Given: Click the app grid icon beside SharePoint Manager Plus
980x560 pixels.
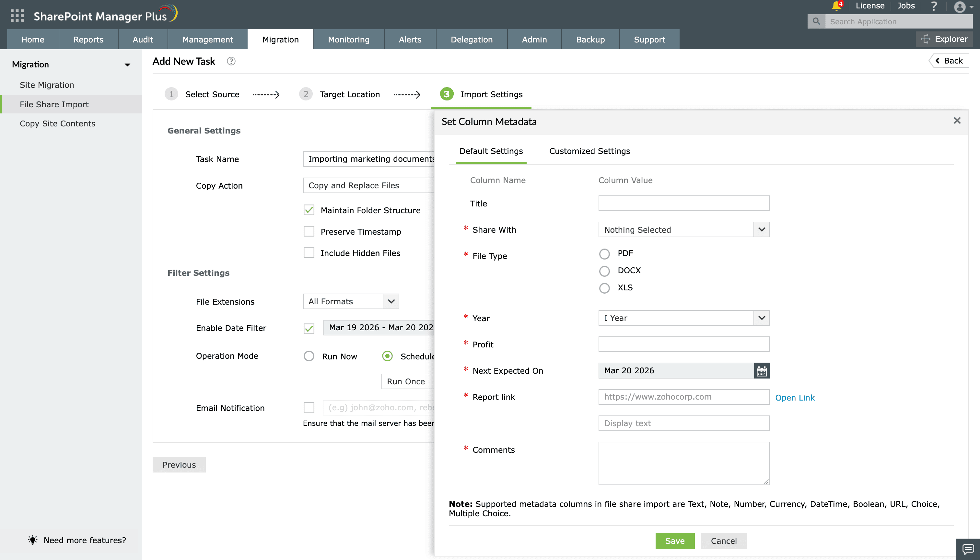Looking at the screenshot, I should [x=16, y=15].
